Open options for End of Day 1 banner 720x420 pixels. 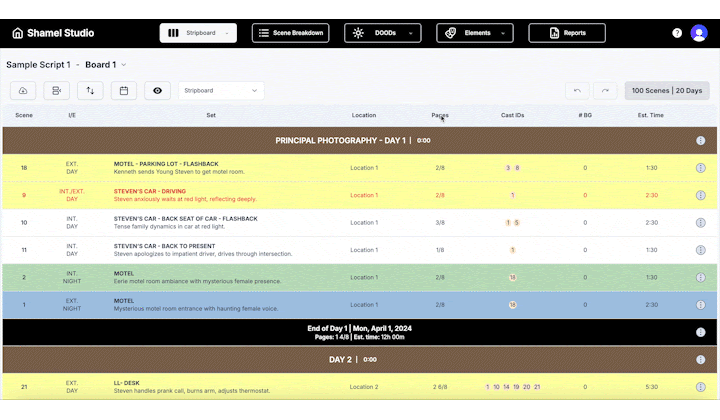click(x=700, y=332)
